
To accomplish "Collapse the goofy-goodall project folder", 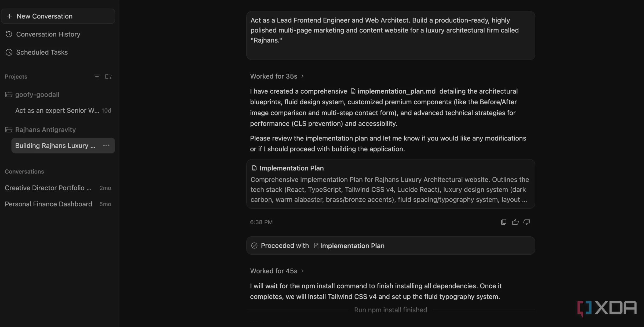I will [x=32, y=94].
